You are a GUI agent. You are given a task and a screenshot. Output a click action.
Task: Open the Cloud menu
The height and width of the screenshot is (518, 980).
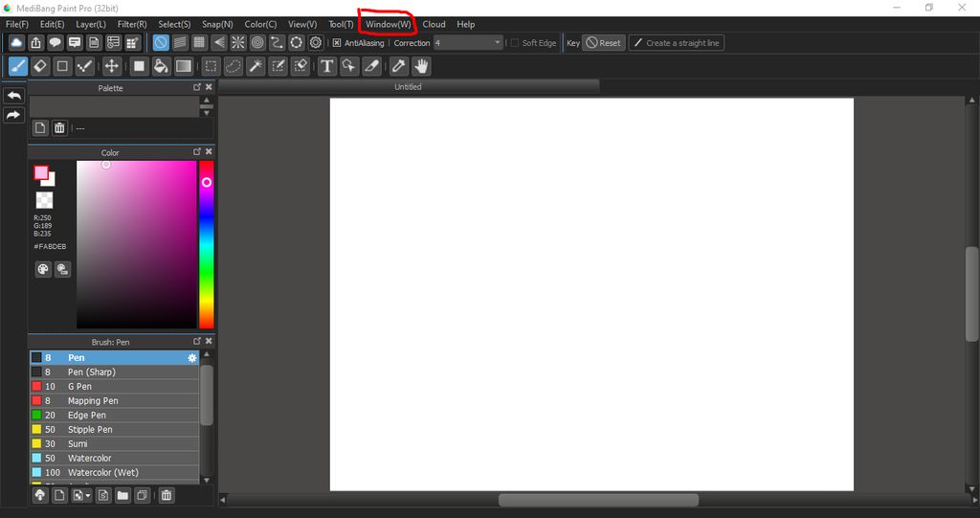434,24
